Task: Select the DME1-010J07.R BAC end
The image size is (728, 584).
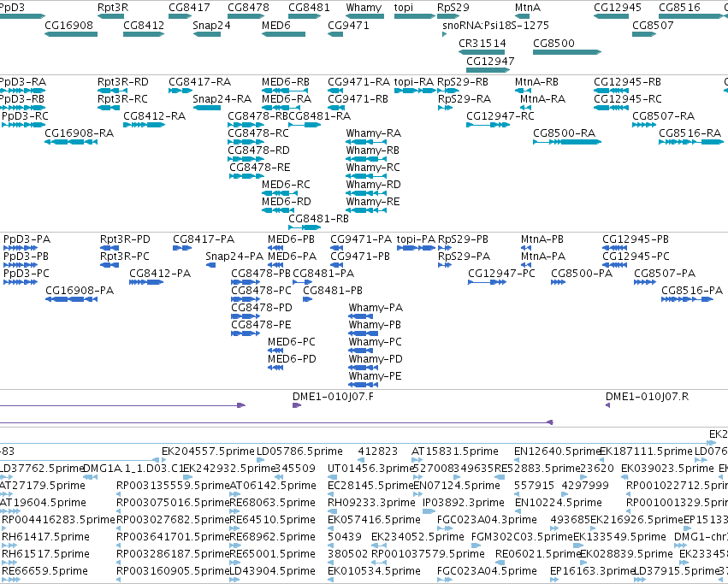Action: click(x=607, y=405)
